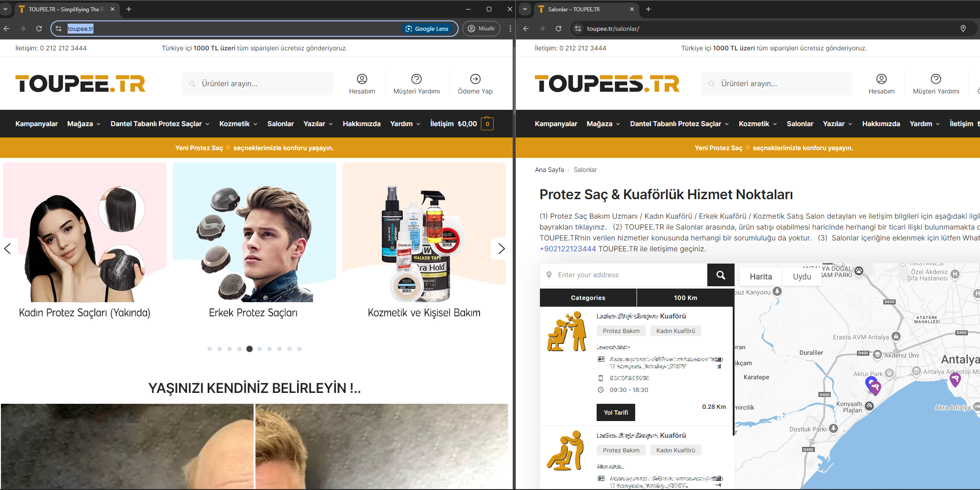Viewport: 980px width, 490px height.
Task: Open the Categories filter in store locator
Action: point(588,298)
